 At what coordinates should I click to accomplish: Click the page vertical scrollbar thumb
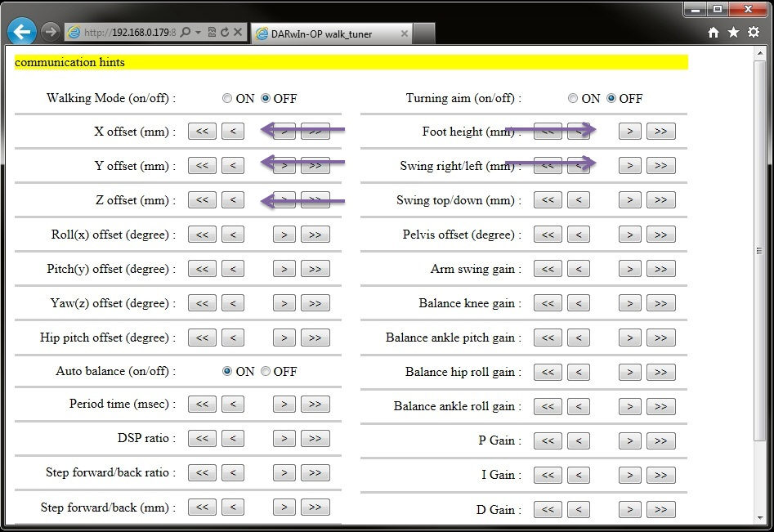point(759,251)
